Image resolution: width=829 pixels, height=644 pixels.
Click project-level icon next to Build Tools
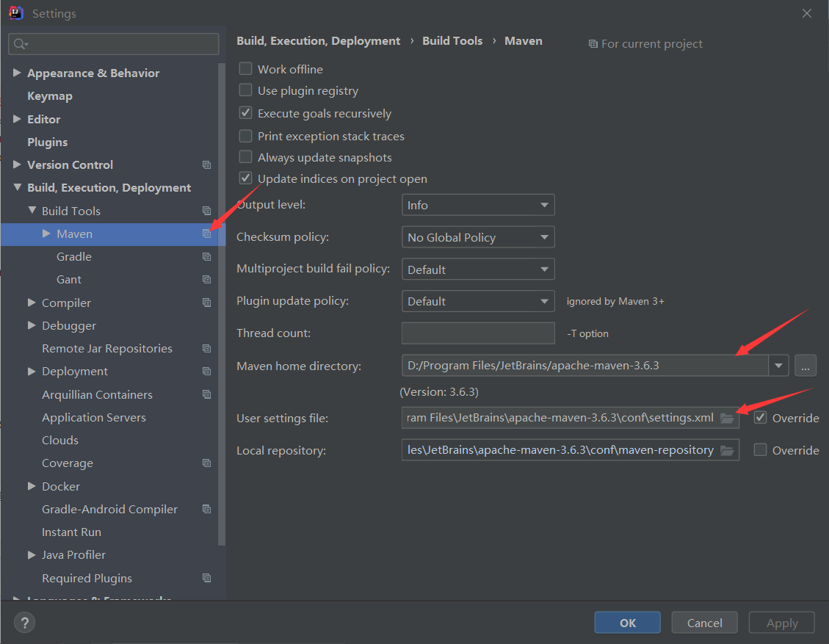(207, 211)
